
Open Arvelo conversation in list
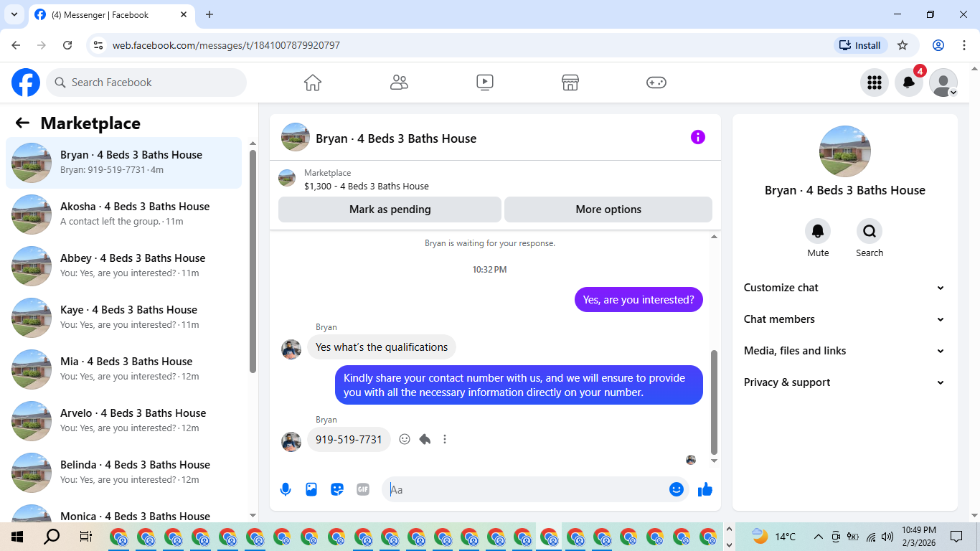124,421
